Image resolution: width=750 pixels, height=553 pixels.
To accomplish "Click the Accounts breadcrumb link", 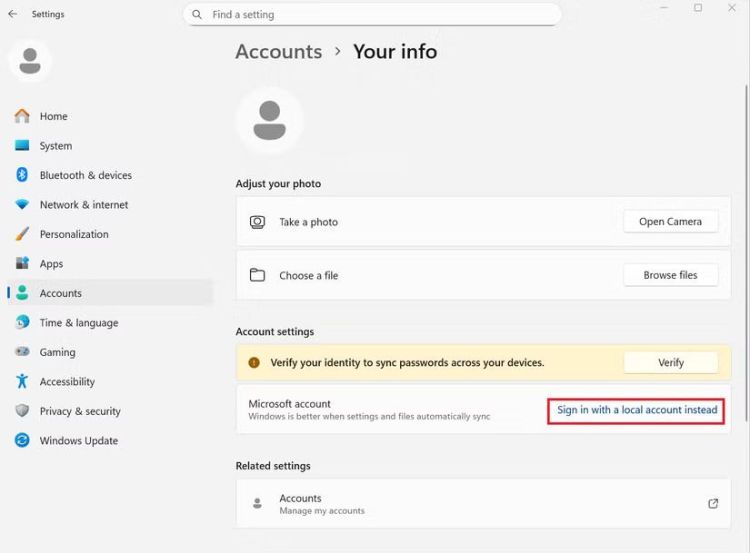I will pyautogui.click(x=278, y=52).
